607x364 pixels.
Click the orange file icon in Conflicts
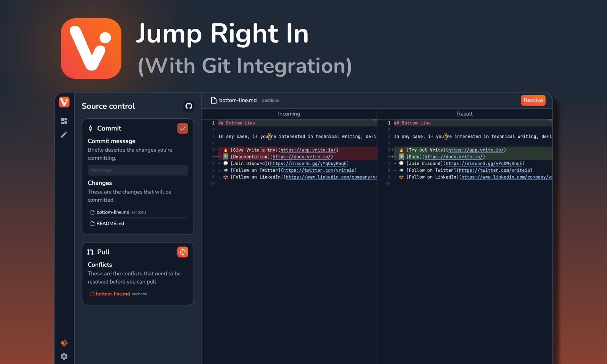(92, 294)
